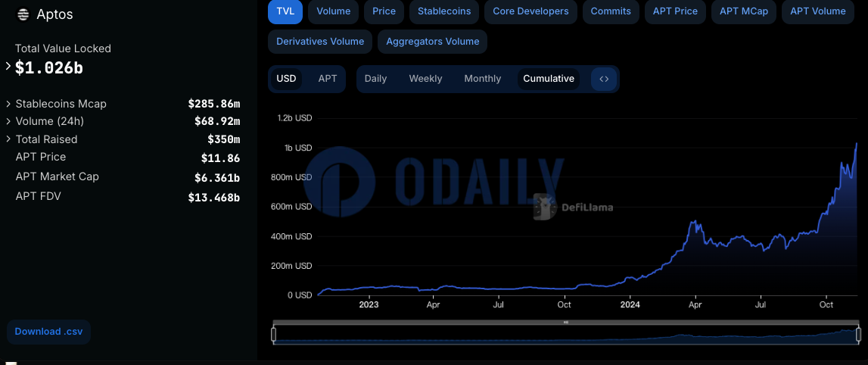Toggle the APT Price chart metric
Image resolution: width=868 pixels, height=365 pixels.
click(675, 11)
